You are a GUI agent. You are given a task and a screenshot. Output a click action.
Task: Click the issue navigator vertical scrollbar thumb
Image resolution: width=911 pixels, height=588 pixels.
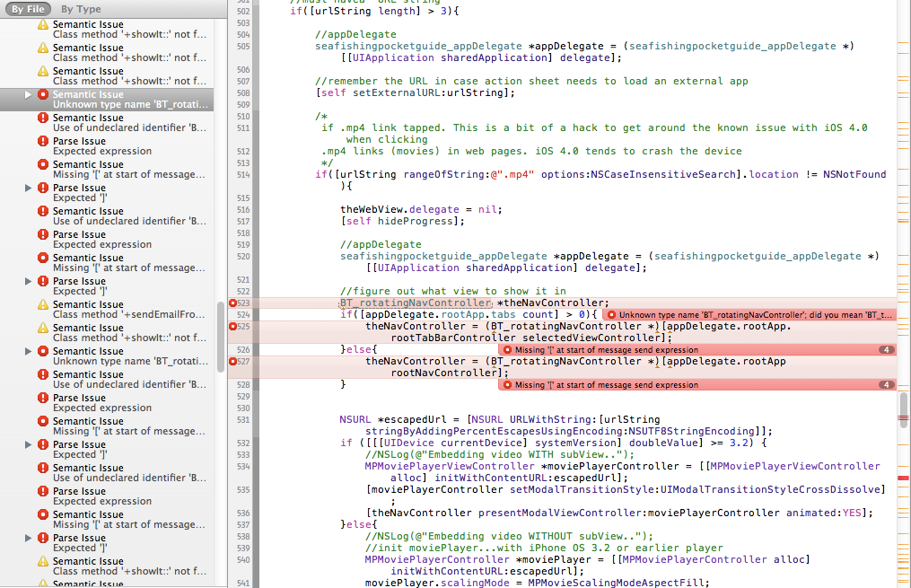(221, 337)
